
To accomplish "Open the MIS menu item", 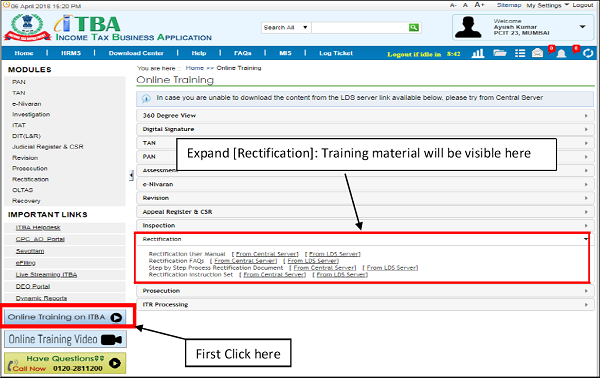I will [x=285, y=53].
